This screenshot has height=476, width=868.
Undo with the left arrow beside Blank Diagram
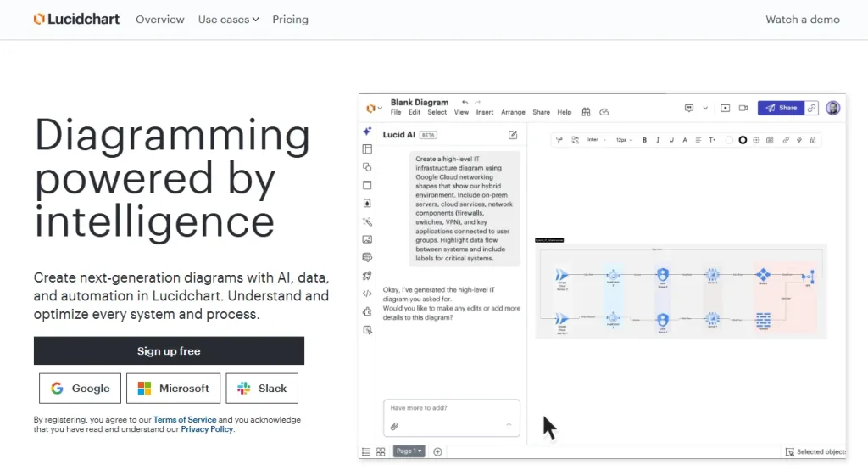(465, 103)
